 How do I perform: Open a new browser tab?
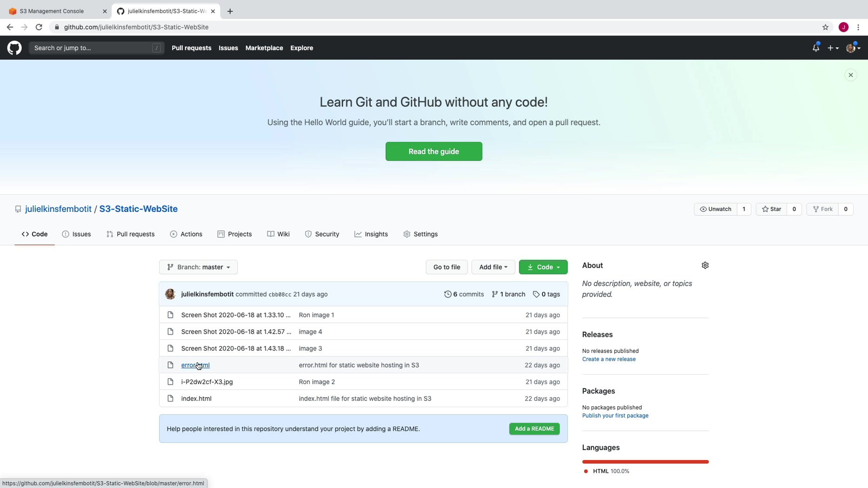(230, 11)
